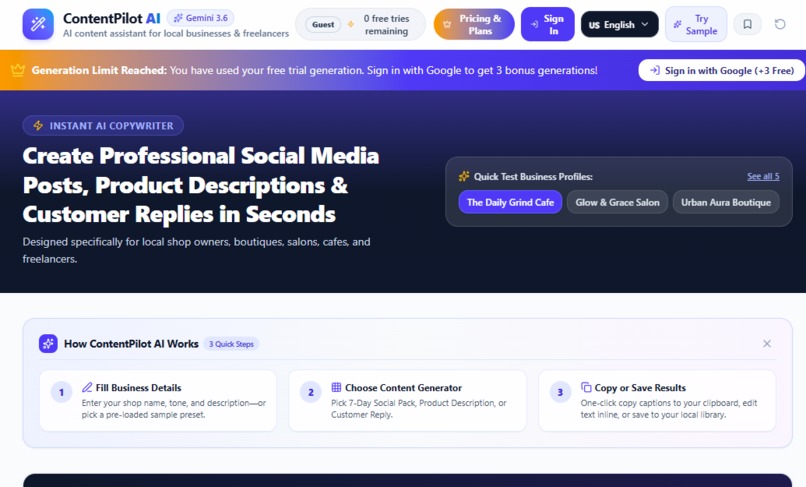This screenshot has width=806, height=487.
Task: Click the 3 Quick Steps badge
Action: pos(231,344)
